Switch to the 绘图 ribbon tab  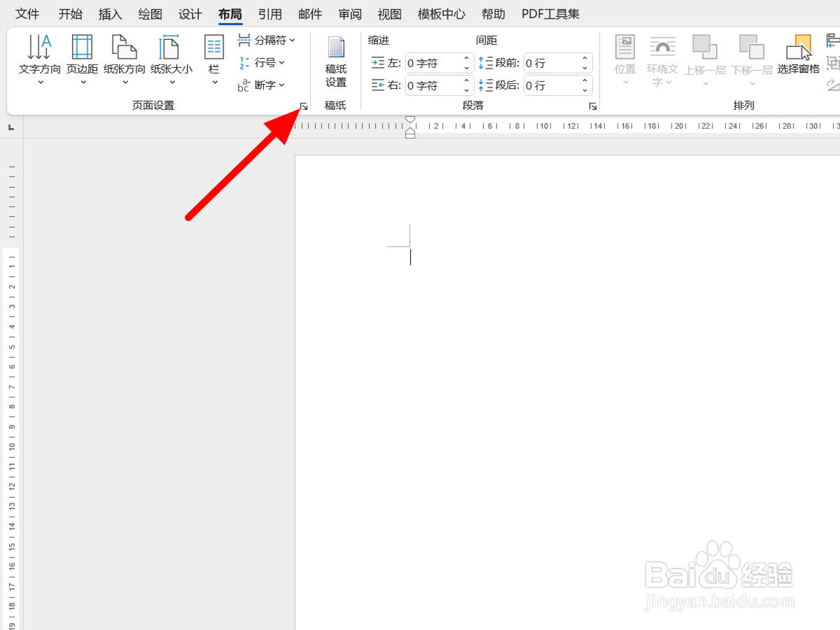pos(150,14)
